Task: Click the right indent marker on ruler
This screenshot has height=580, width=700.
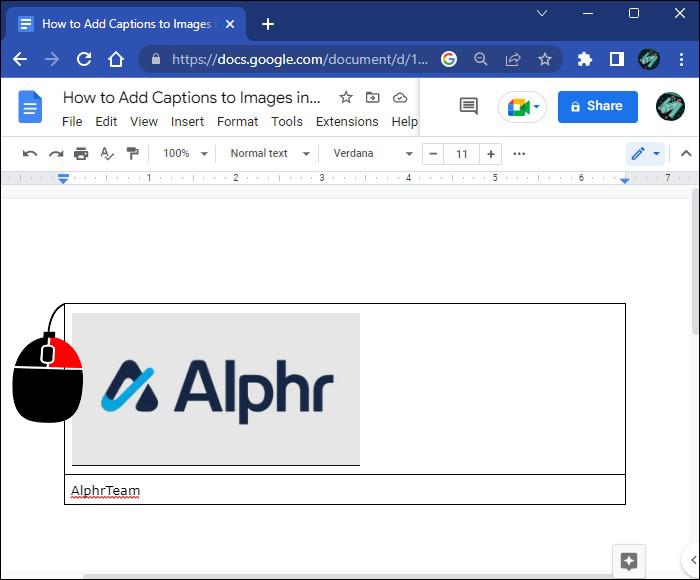Action: [625, 180]
